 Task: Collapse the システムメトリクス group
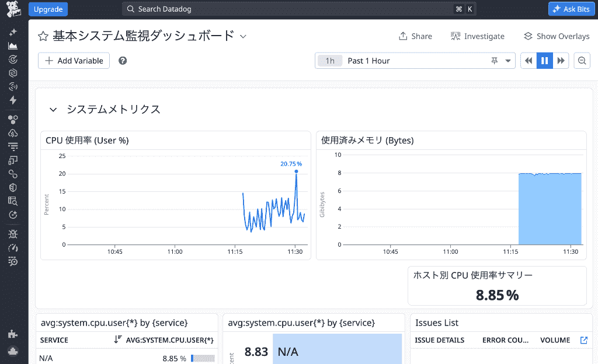click(53, 110)
